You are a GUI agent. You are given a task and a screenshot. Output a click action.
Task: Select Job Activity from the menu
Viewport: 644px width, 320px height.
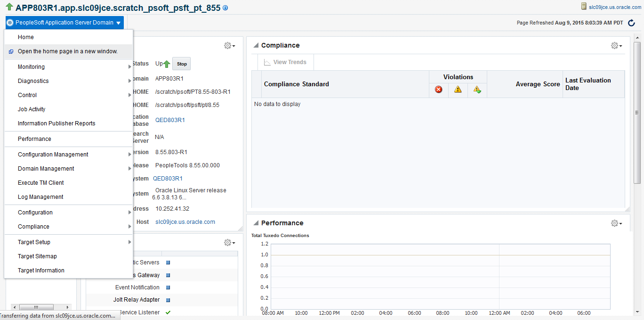pyautogui.click(x=69, y=109)
